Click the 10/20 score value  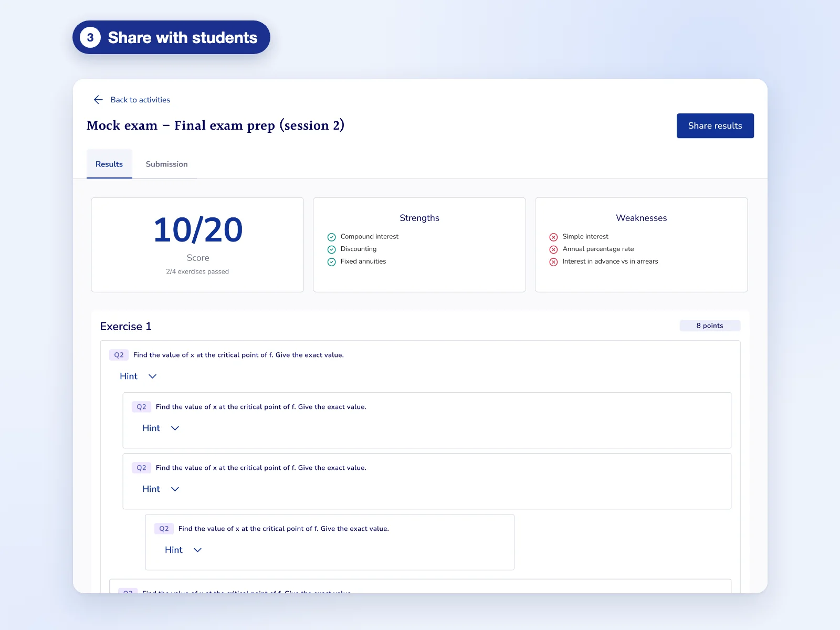click(x=198, y=230)
